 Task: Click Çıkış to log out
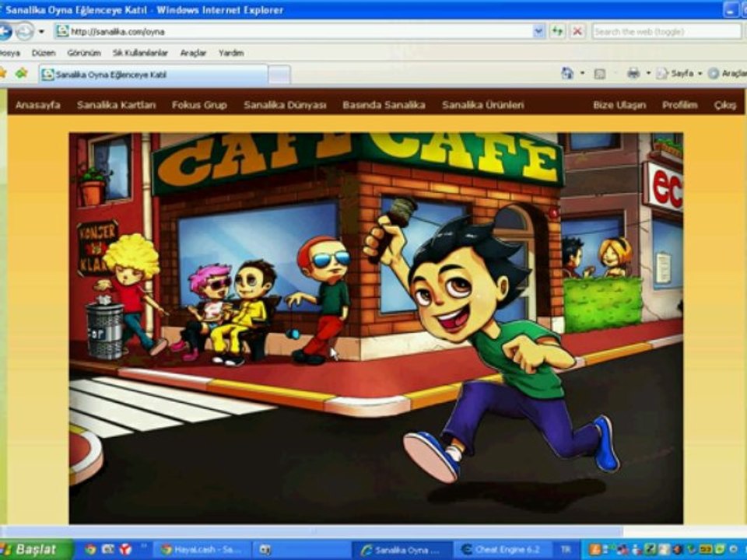coord(724,105)
